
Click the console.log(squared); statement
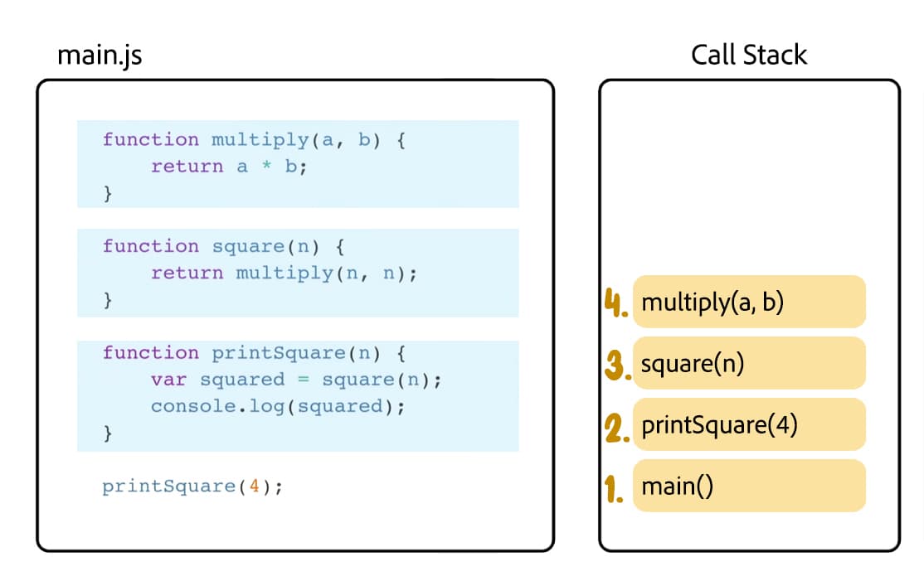277,406
